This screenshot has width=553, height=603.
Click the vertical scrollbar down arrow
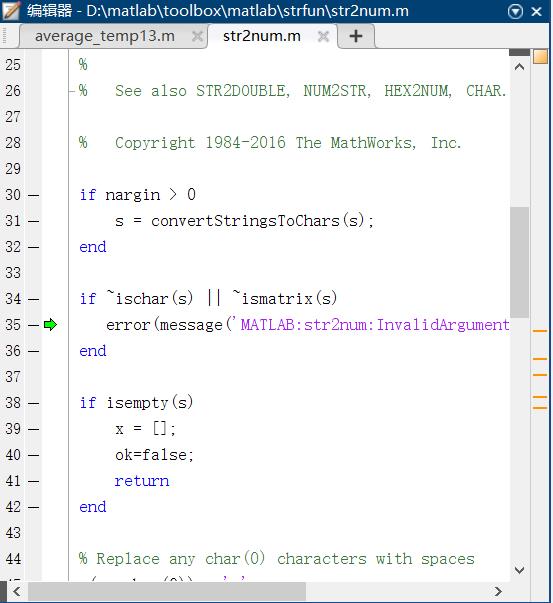(520, 570)
